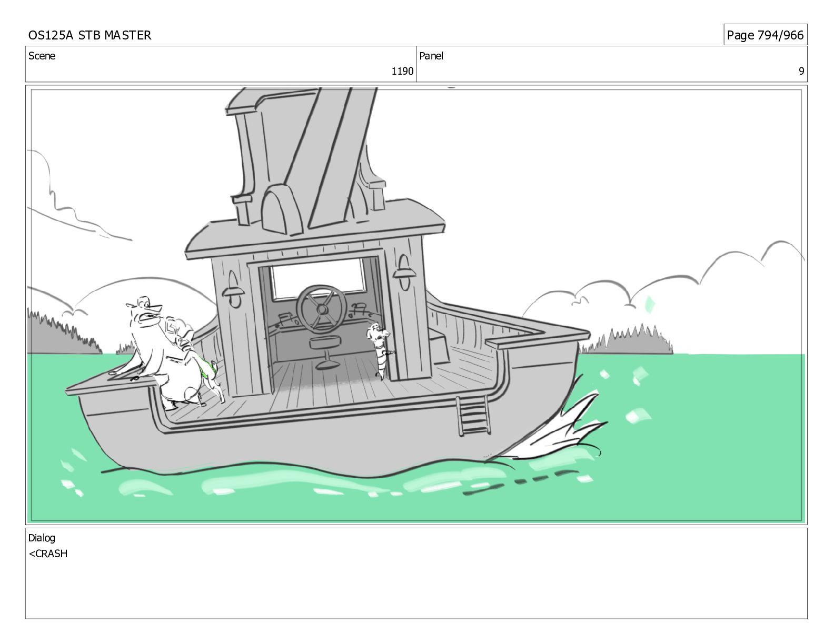Click the panel number '9'
Screen dimensions: 834x644
click(801, 72)
